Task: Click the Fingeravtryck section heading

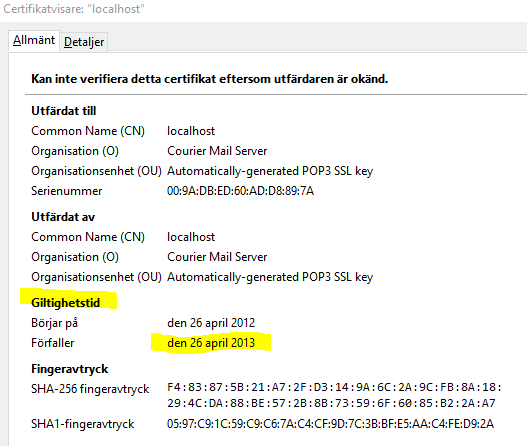Action: pyautogui.click(x=70, y=369)
